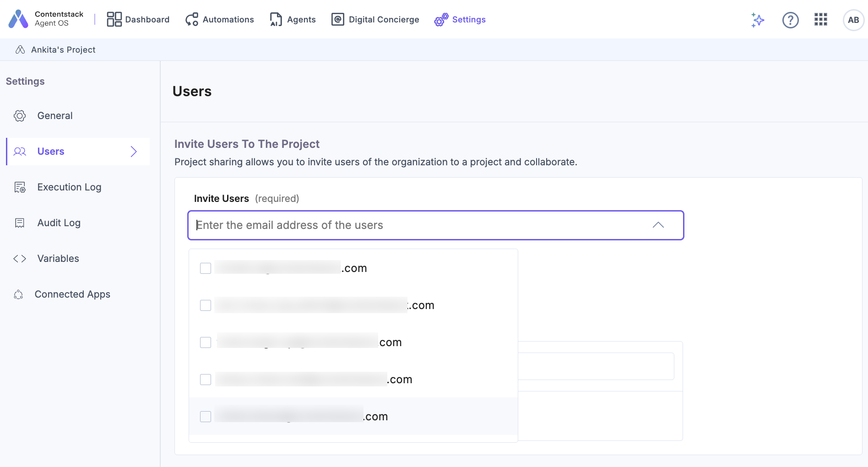The image size is (868, 467).
Task: Click the Connected Apps sidebar icon
Action: pos(19,294)
